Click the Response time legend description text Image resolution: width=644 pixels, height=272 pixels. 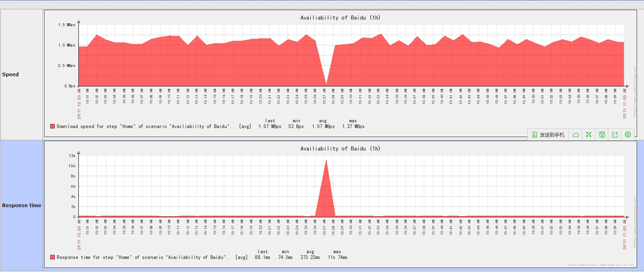142,257
